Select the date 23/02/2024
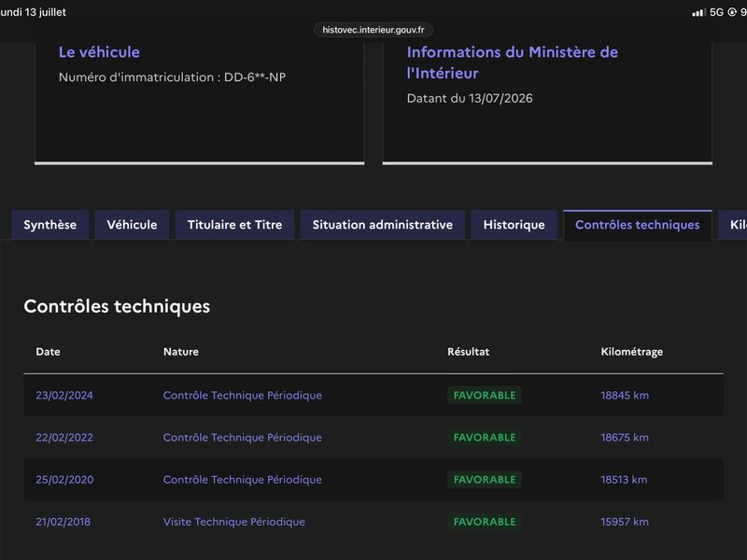747x560 pixels. (64, 395)
